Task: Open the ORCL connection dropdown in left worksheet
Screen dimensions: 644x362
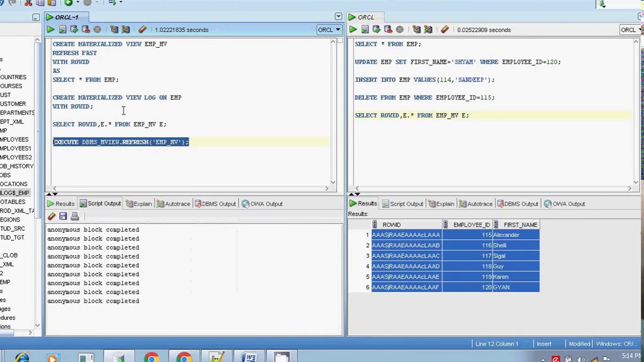Action: pyautogui.click(x=329, y=30)
